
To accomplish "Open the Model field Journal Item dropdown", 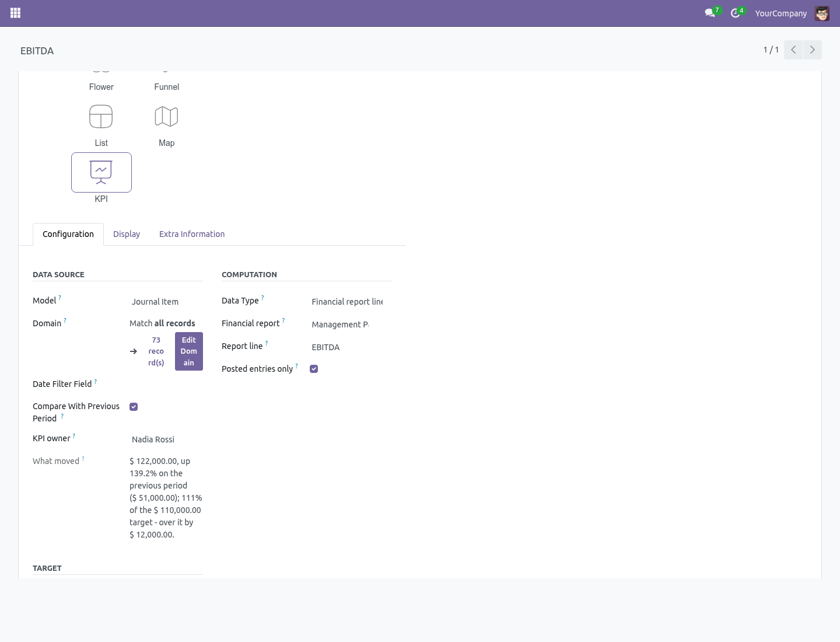I will [x=166, y=302].
